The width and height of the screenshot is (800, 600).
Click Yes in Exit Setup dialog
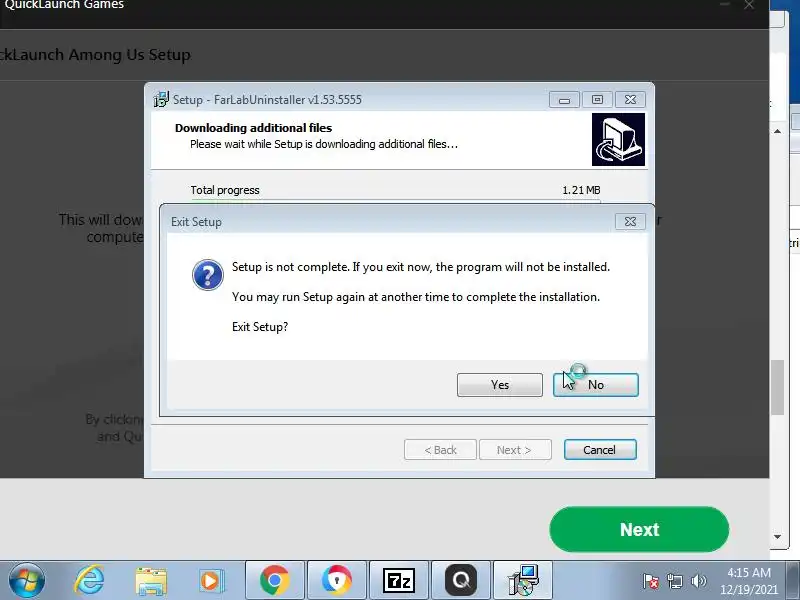tap(499, 385)
